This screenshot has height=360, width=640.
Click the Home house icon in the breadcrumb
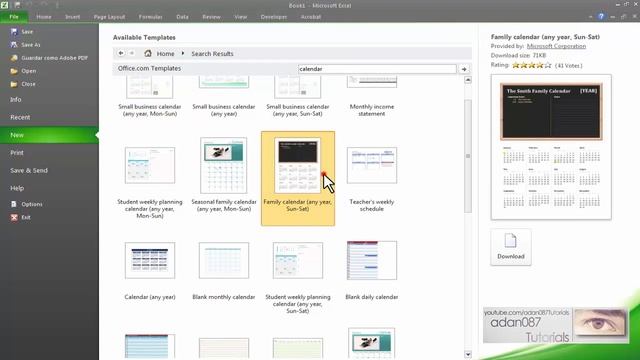[148, 53]
